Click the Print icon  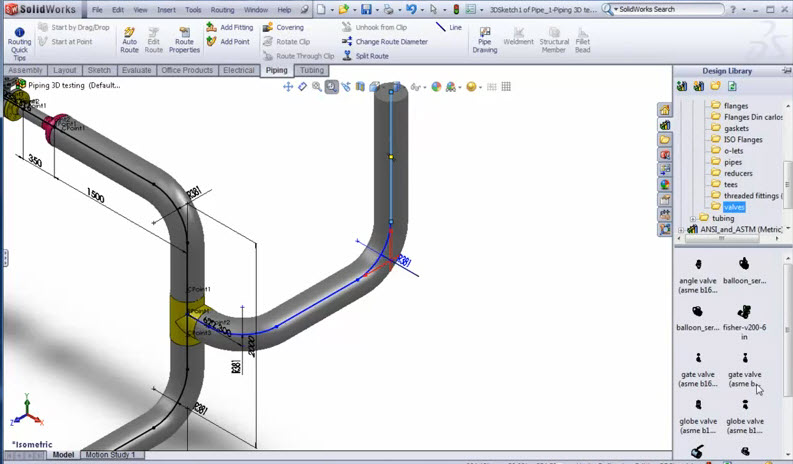pos(388,9)
